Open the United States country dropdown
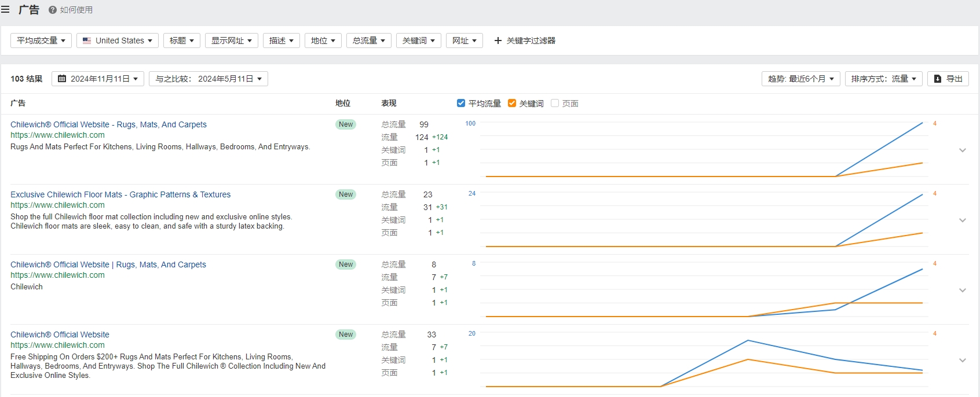Image resolution: width=980 pixels, height=397 pixels. pyautogui.click(x=118, y=41)
